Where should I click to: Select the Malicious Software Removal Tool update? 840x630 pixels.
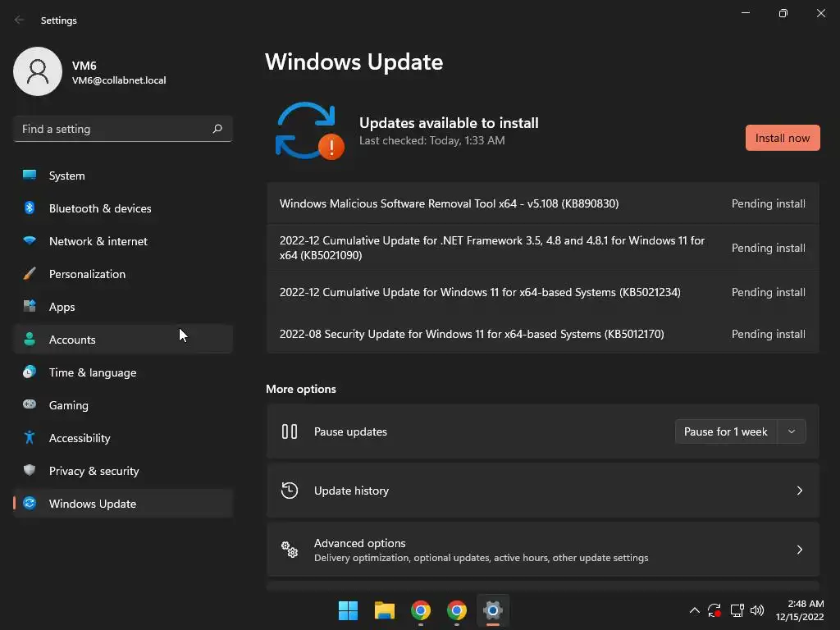click(x=543, y=203)
